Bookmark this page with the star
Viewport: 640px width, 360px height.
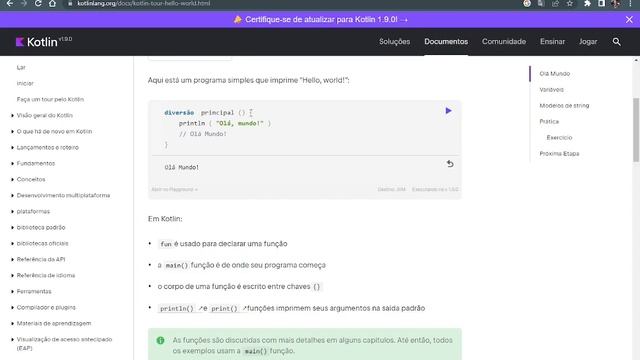[x=570, y=3]
